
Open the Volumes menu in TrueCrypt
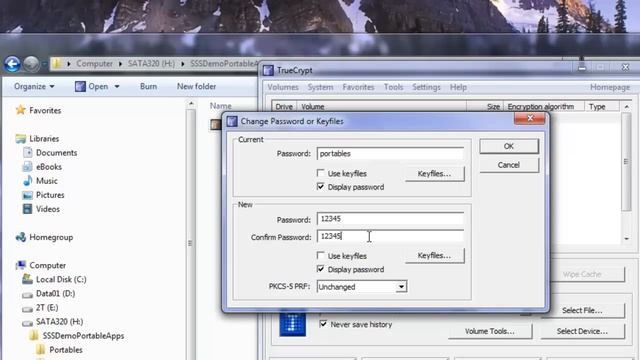(x=283, y=87)
